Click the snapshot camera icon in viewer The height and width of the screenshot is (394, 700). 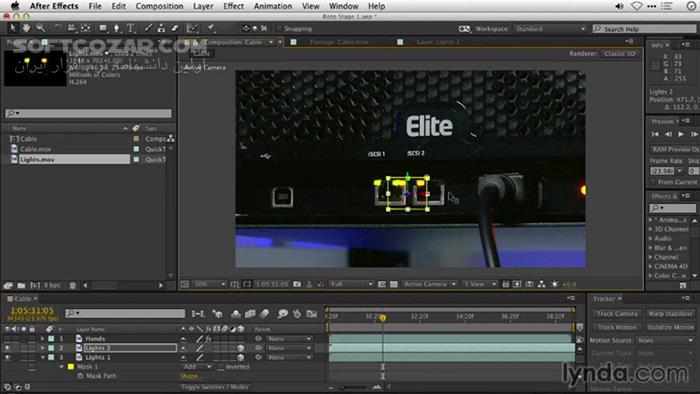coord(297,284)
